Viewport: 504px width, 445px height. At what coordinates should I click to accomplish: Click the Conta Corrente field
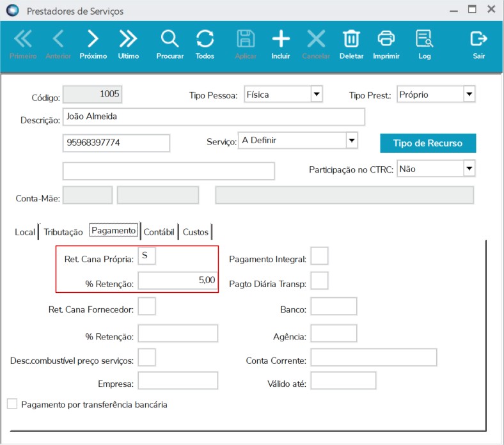point(374,357)
